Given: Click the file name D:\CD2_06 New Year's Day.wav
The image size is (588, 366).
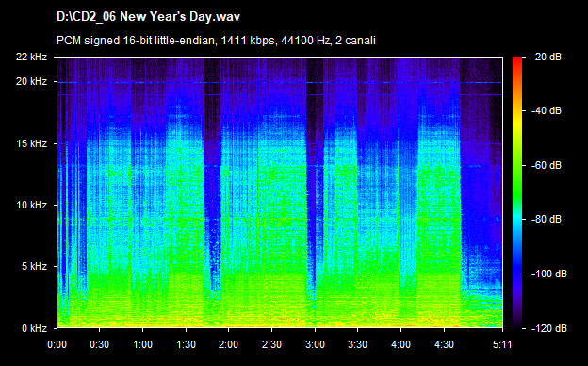Looking at the screenshot, I should pos(148,17).
